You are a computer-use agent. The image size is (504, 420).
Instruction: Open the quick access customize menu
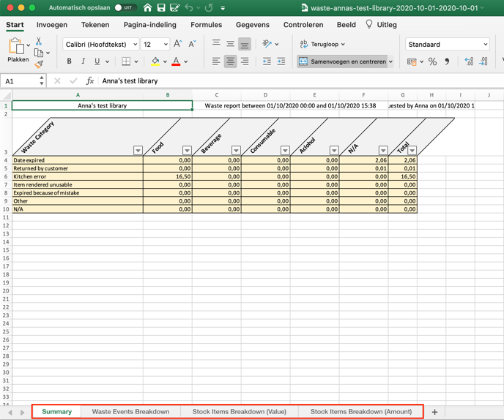[223, 8]
